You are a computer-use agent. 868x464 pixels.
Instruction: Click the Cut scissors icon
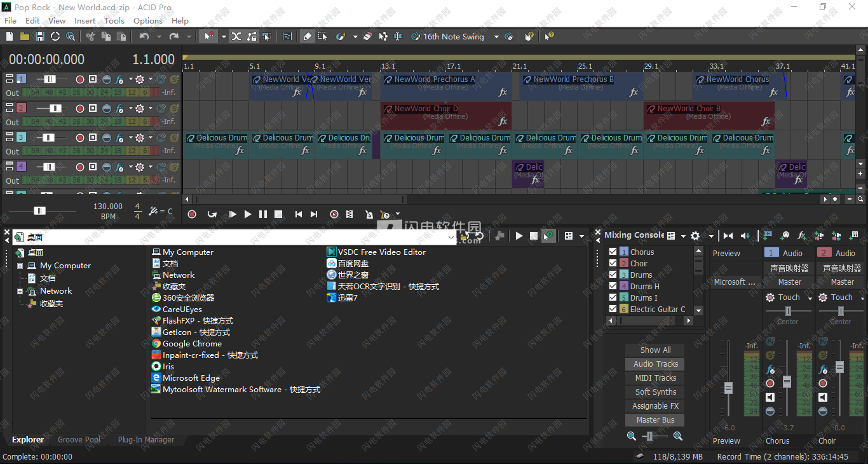tap(90, 37)
